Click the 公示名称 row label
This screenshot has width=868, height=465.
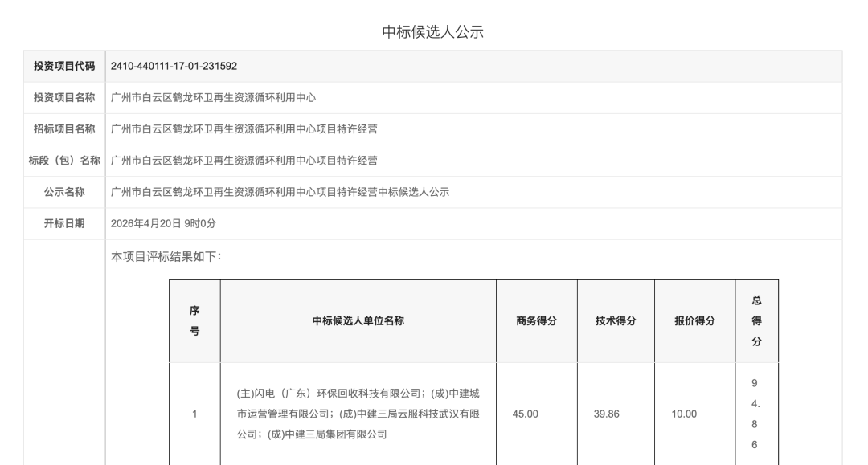tap(64, 192)
